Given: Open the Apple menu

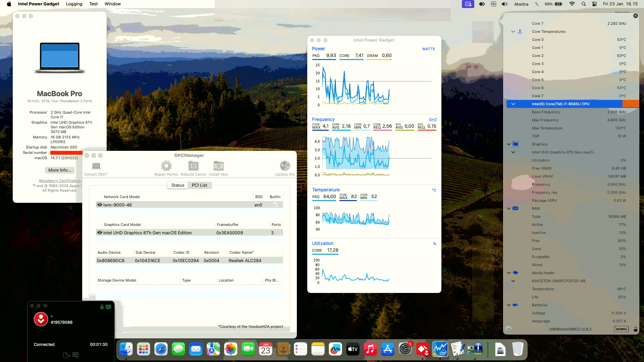Looking at the screenshot, I should tap(9, 4).
